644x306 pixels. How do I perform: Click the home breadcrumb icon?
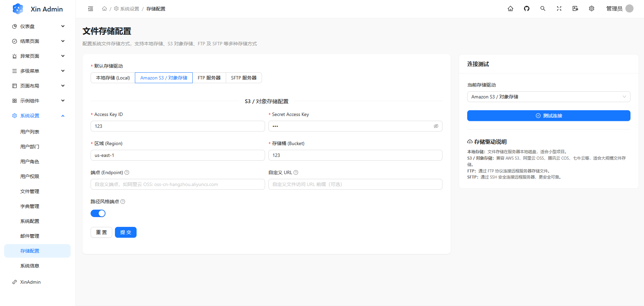point(104,8)
